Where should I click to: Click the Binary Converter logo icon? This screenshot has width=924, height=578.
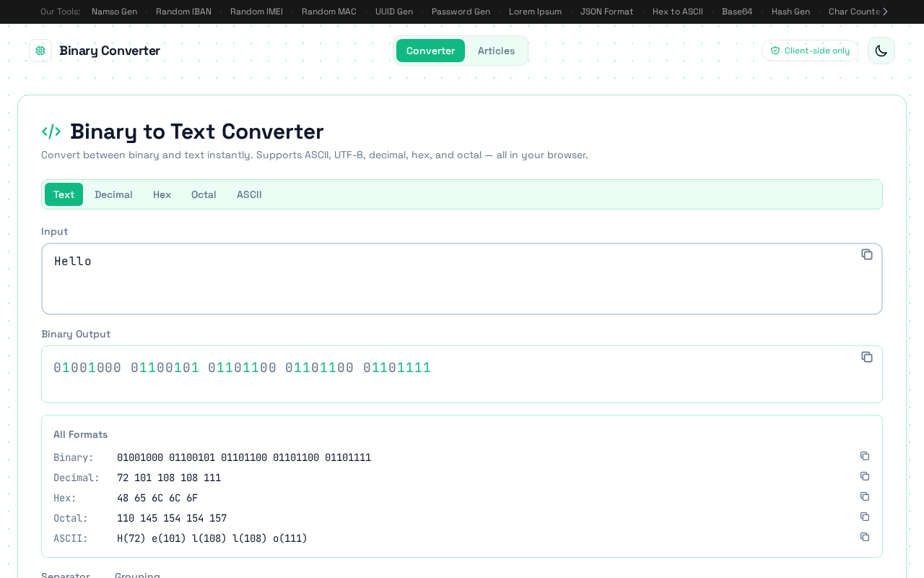(x=40, y=51)
